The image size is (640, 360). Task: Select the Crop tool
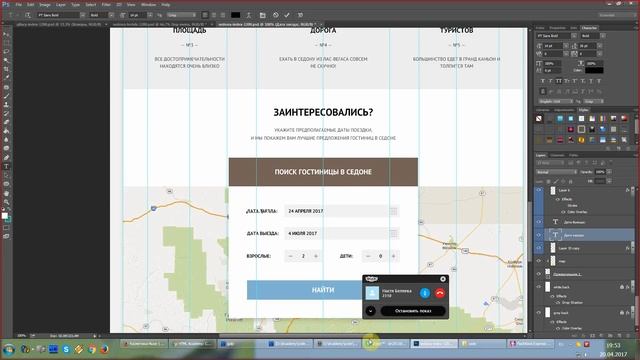(7, 69)
